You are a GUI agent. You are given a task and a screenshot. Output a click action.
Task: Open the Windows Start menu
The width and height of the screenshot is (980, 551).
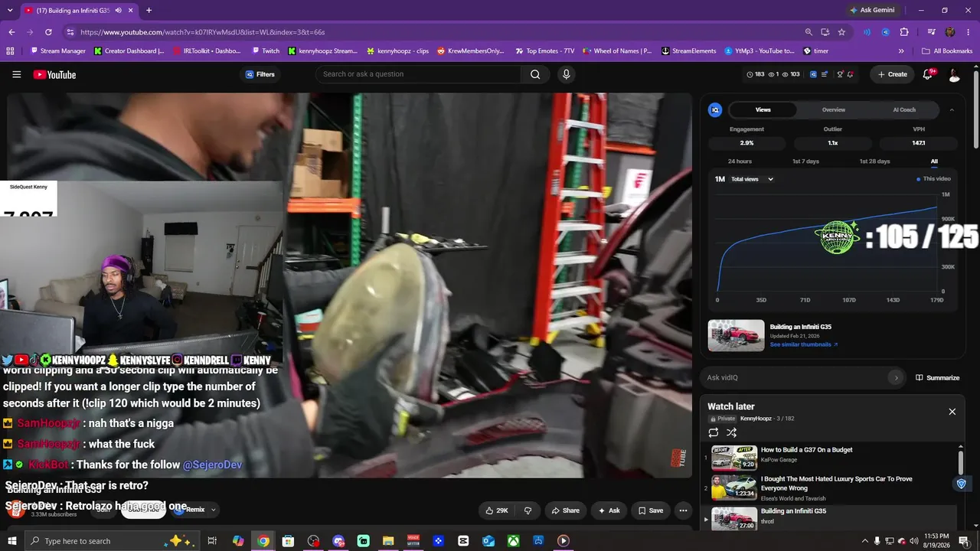(11, 541)
